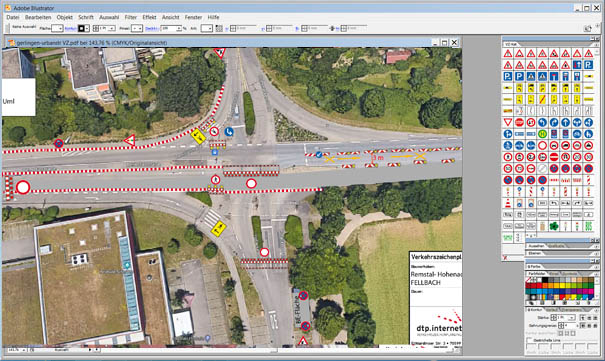Click the grid icon next to Art dropdown

tap(219, 29)
